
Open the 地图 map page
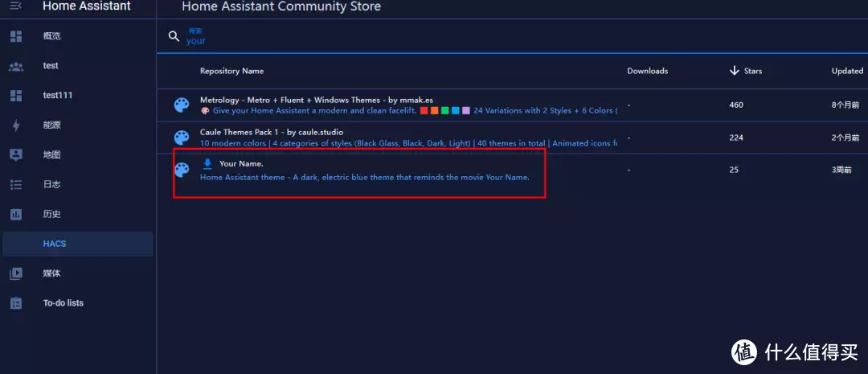[x=77, y=155]
